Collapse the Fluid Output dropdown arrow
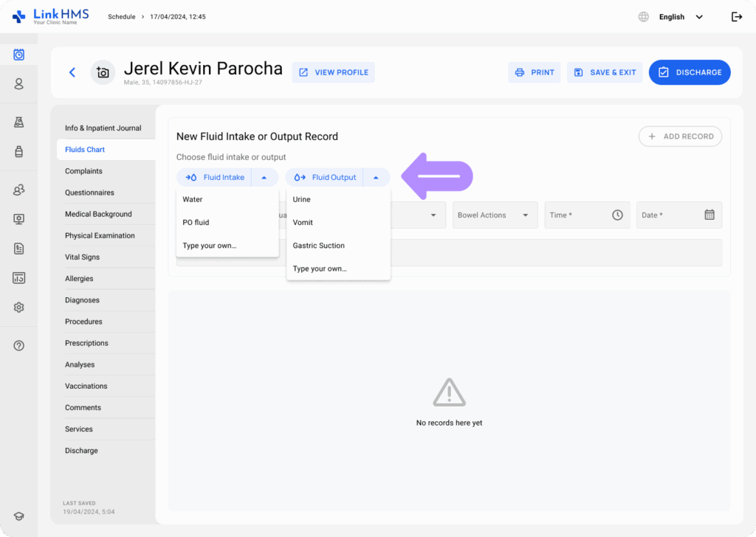The image size is (756, 537). point(376,177)
